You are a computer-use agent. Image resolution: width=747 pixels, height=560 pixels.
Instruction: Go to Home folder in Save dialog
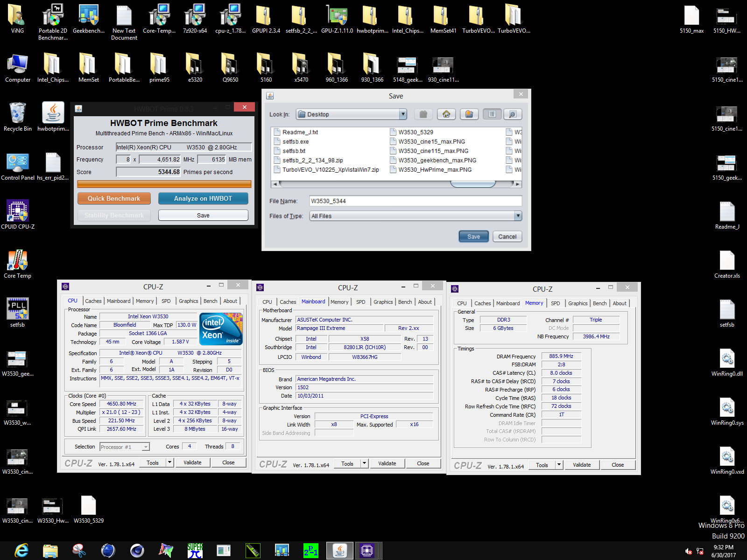coord(446,114)
